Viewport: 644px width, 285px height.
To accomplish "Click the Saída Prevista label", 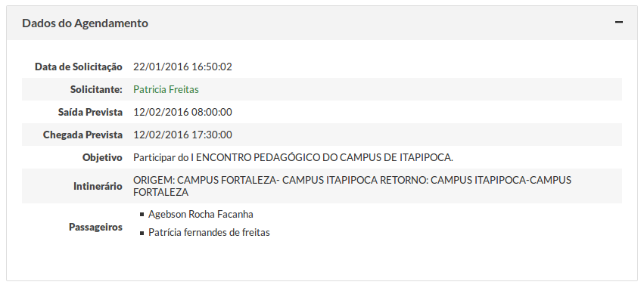I will 90,112.
